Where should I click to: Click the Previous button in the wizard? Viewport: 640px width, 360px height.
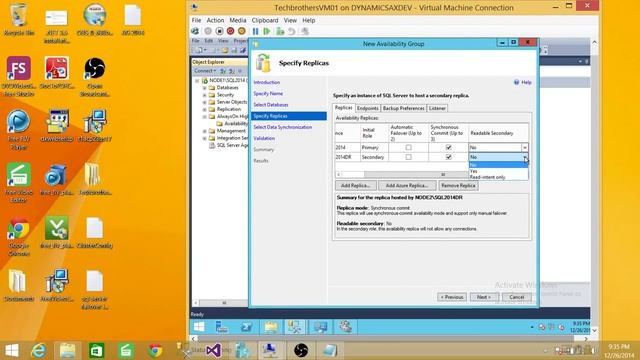pos(452,297)
